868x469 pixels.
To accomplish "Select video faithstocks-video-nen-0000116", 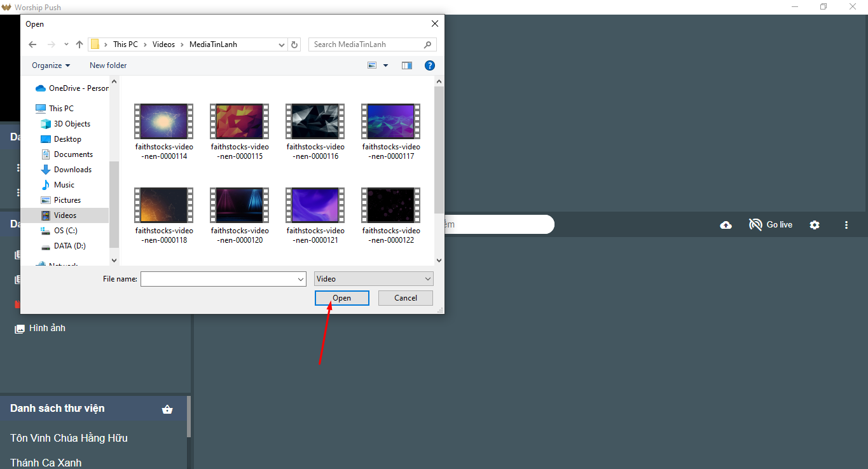I will 315,132.
